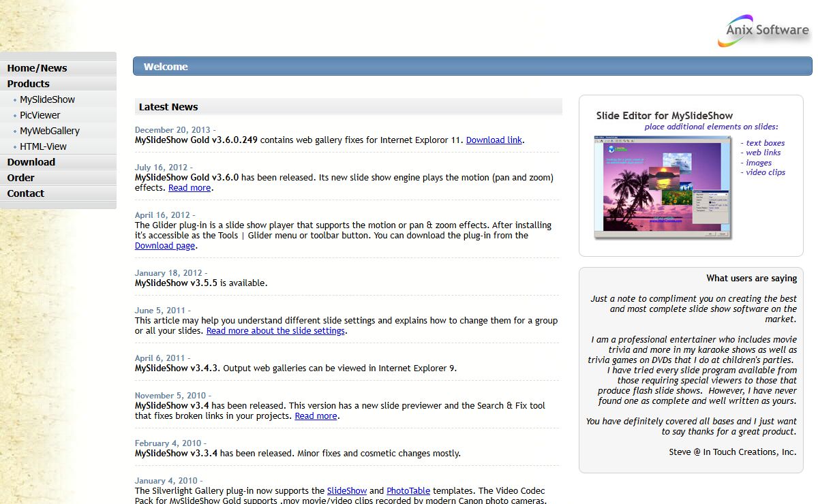
Task: Go to the MySlideShow product page
Action: click(47, 99)
